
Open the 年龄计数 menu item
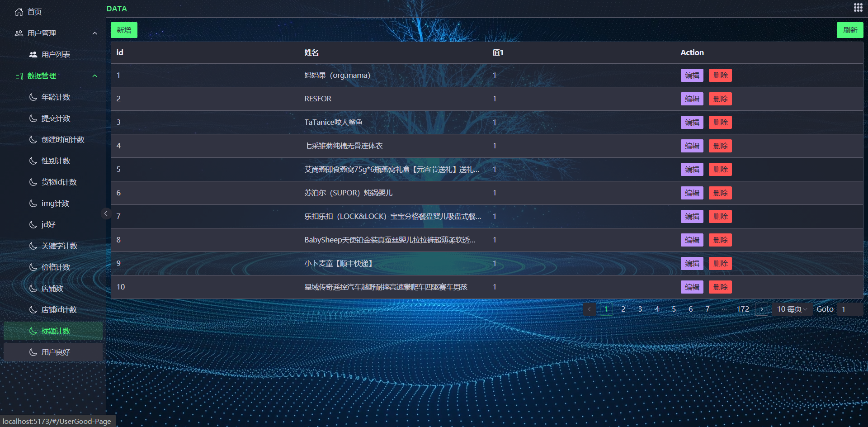[x=53, y=97]
